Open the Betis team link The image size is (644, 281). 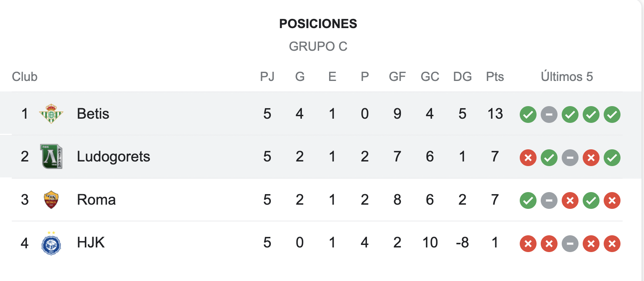point(93,114)
